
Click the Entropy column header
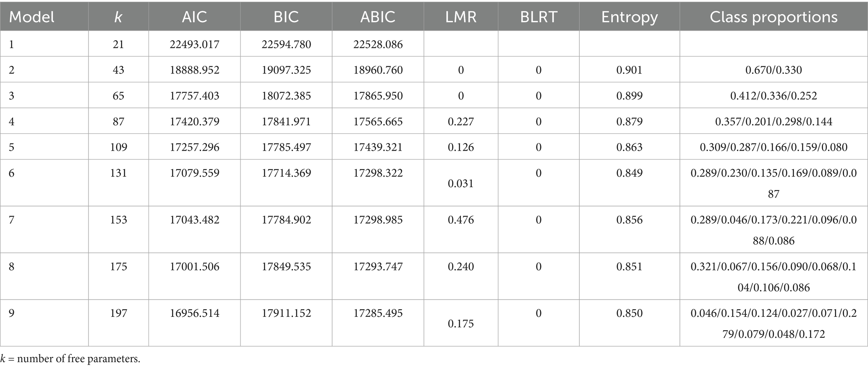point(629,17)
